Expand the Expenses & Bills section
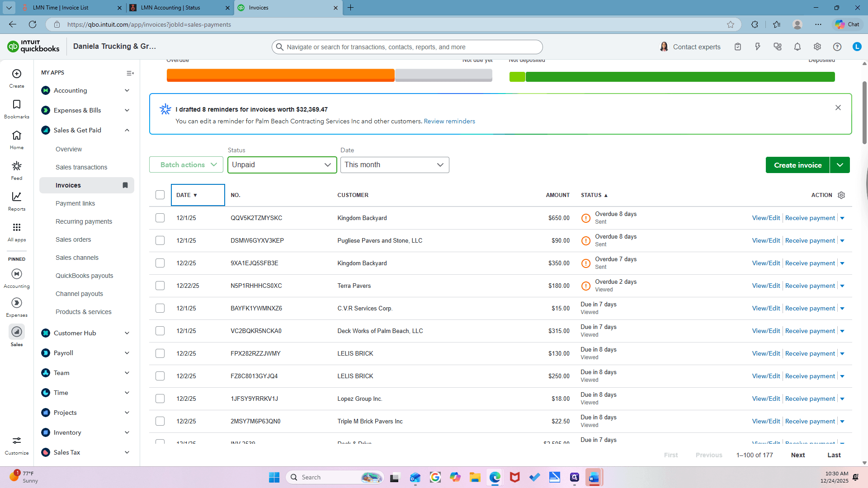The image size is (868, 488). click(x=127, y=110)
